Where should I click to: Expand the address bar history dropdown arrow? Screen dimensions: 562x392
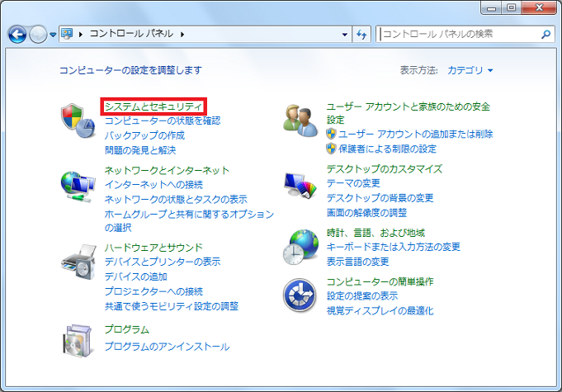[345, 35]
